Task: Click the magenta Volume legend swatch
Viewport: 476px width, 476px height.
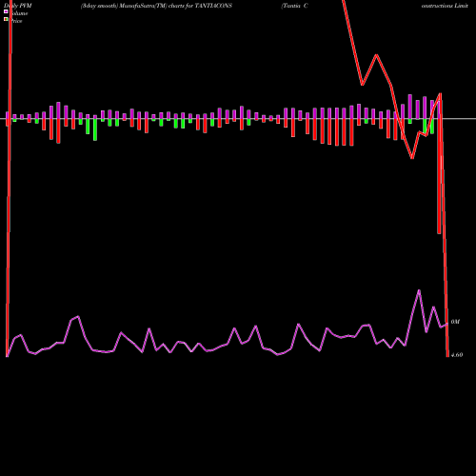Action: [x=6, y=11]
